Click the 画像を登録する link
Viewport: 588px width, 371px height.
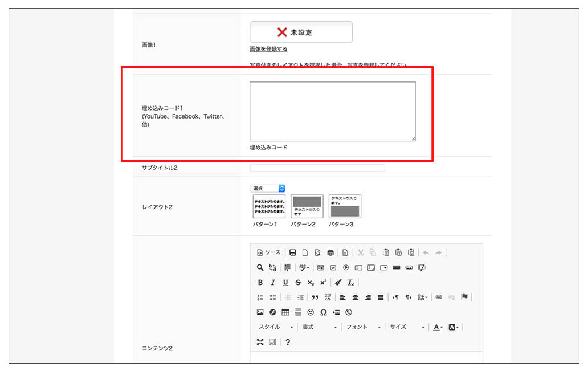pyautogui.click(x=268, y=49)
